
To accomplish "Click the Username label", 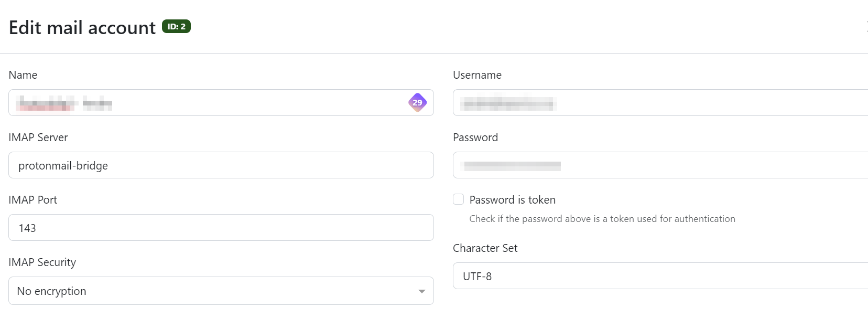I will 477,75.
